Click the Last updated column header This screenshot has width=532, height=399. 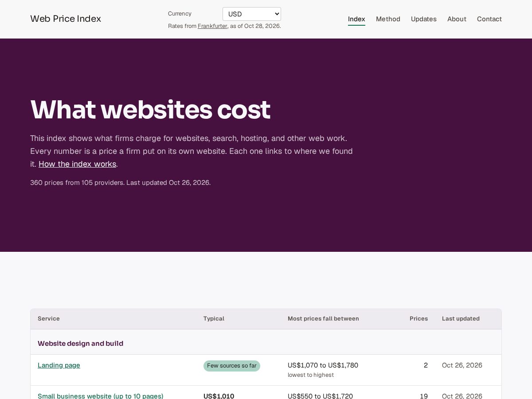pyautogui.click(x=461, y=319)
